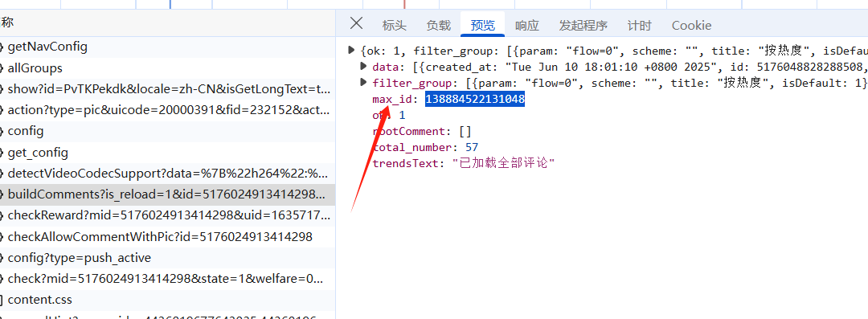
Task: Select the 预览 tab
Action: point(483,26)
